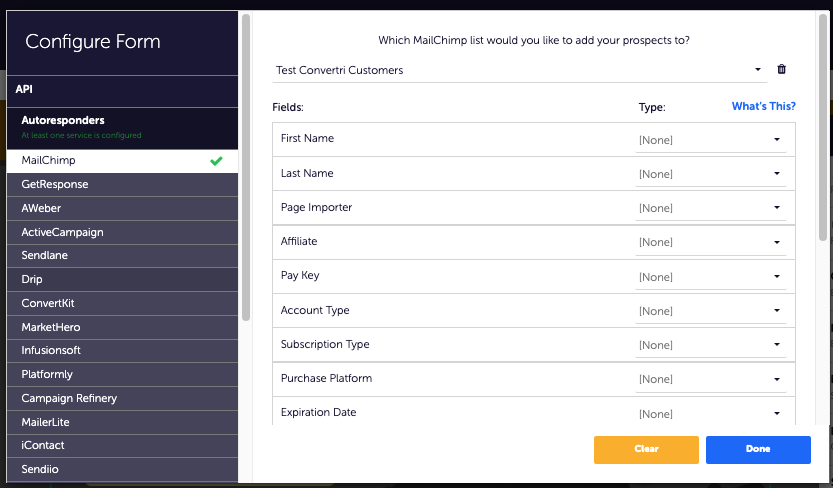Screen dimensions: 833x488
Task: Open the What's This? help link
Action: click(763, 106)
